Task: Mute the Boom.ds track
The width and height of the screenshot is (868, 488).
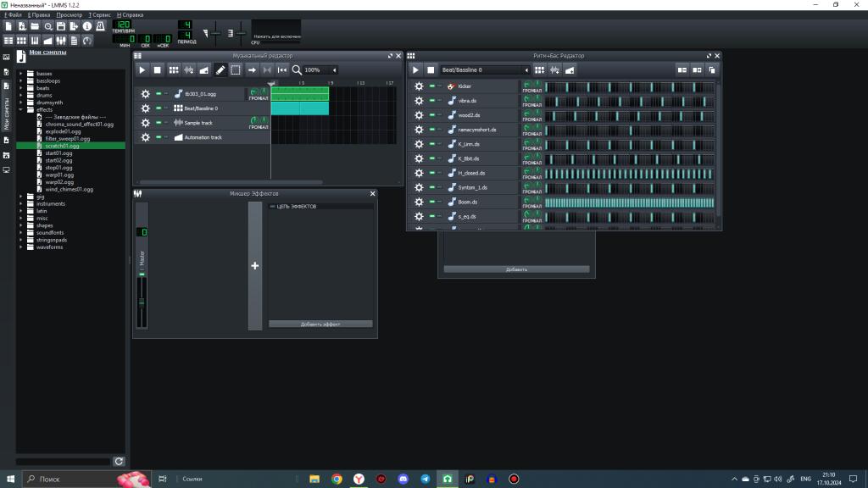Action: point(432,202)
